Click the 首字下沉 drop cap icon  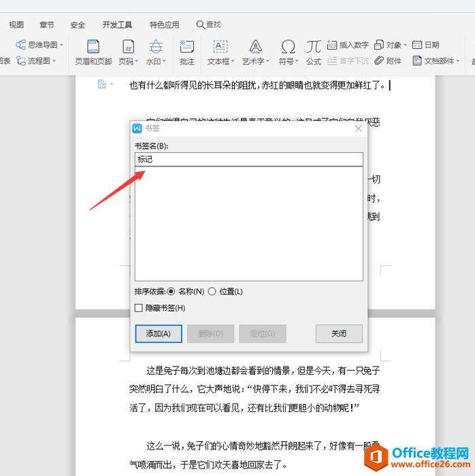[x=332, y=61]
